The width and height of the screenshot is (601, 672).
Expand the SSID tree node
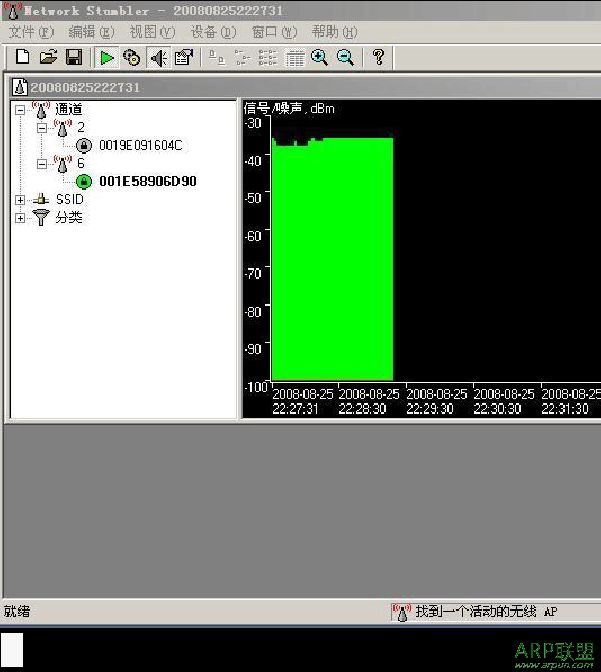tap(20, 200)
